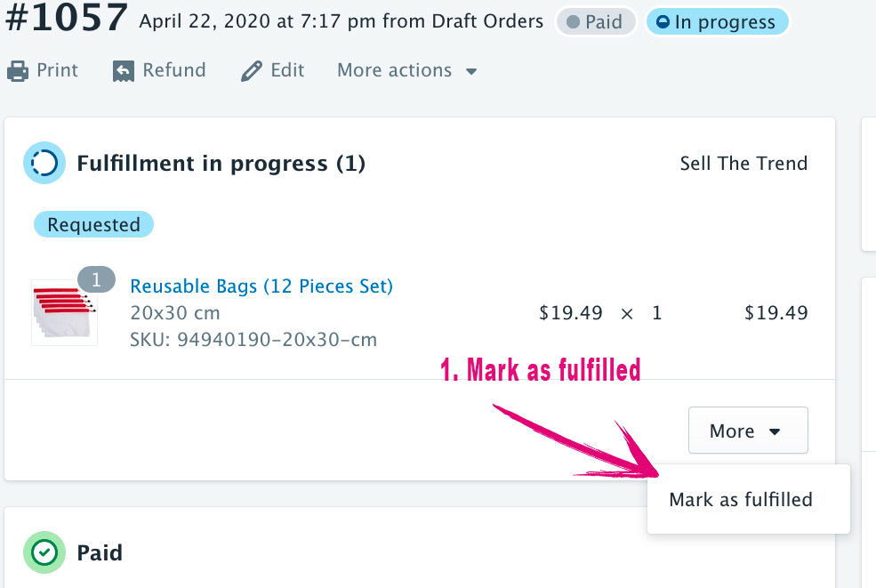This screenshot has height=588, width=876.
Task: Expand the More button in fulfillment card
Action: (x=747, y=431)
